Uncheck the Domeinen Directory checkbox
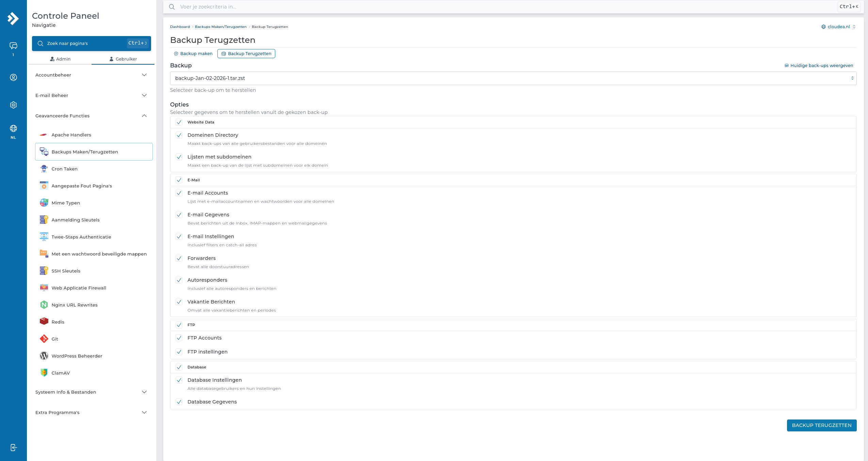868x461 pixels. [179, 135]
